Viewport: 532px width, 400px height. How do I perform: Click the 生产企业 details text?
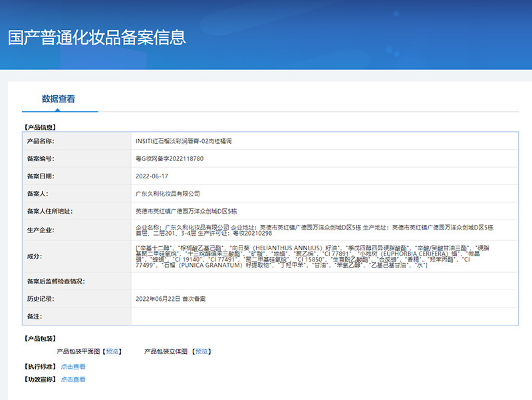coord(315,230)
